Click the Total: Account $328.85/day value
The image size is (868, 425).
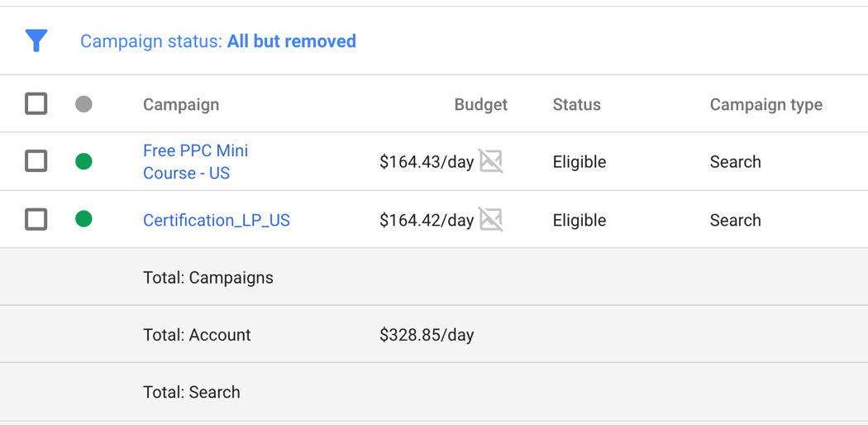click(x=427, y=335)
